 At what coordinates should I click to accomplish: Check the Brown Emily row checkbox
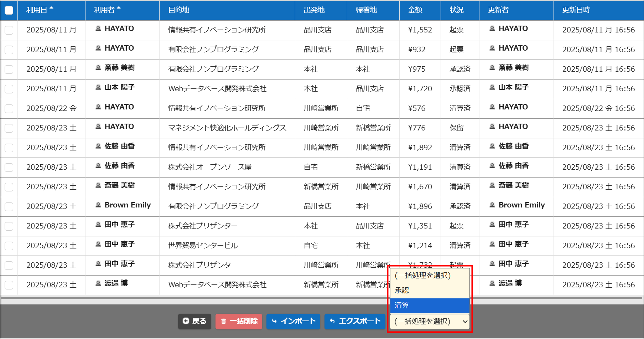[9, 207]
